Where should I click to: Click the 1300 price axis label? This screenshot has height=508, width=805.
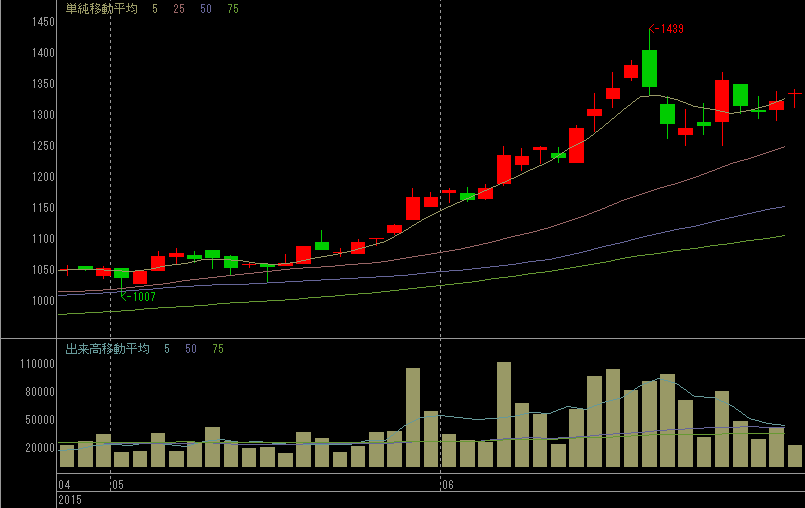43,115
